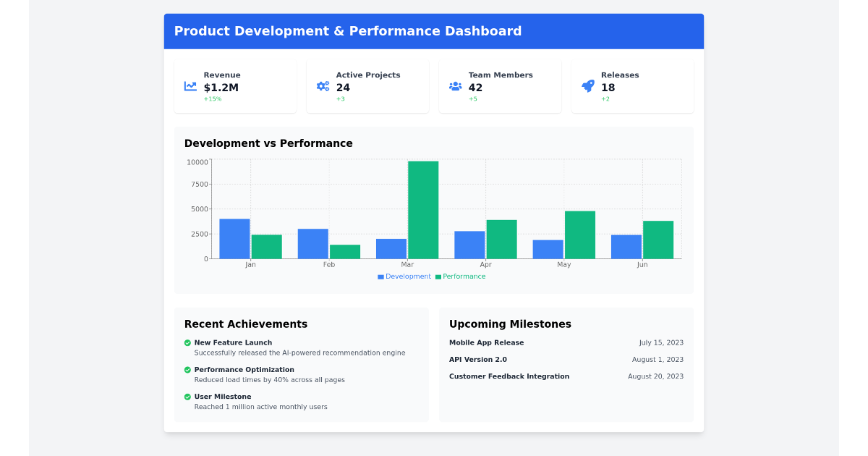Open the Revenue stat card

(235, 86)
